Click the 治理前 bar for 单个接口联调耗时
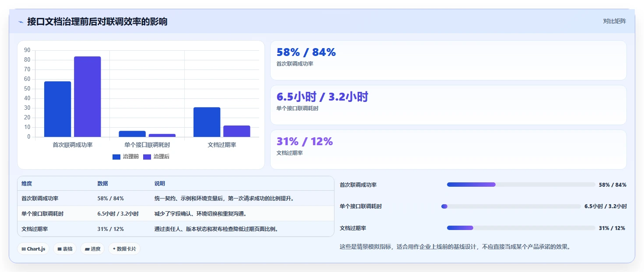This screenshot has width=644, height=272. tap(132, 134)
